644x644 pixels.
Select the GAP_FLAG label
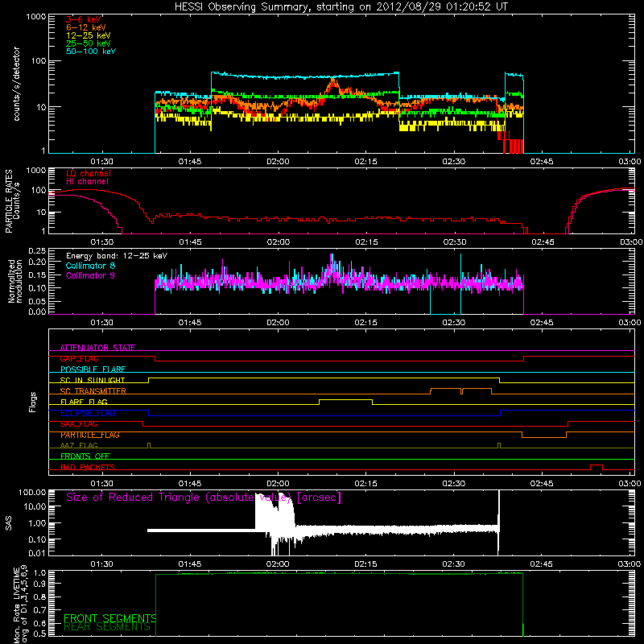click(x=79, y=358)
